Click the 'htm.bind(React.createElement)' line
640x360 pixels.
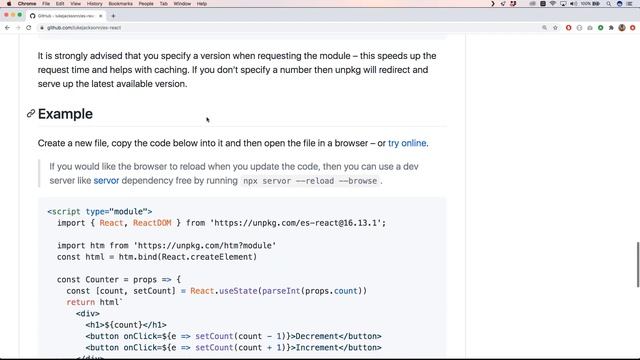click(x=157, y=257)
